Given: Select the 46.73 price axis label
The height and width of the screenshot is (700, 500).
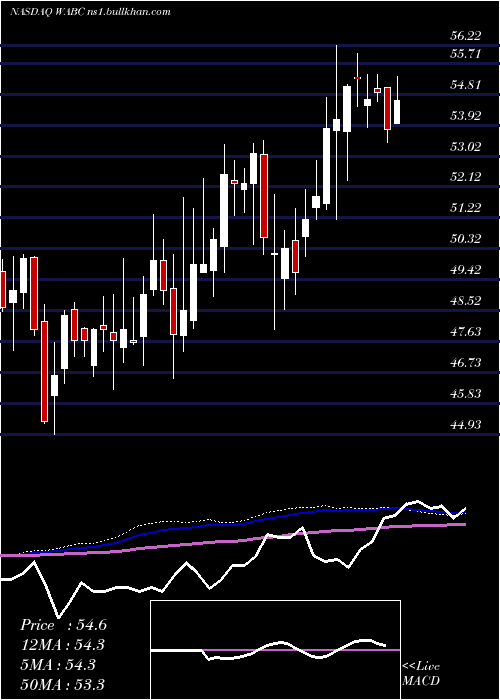Looking at the screenshot, I should click(466, 363).
